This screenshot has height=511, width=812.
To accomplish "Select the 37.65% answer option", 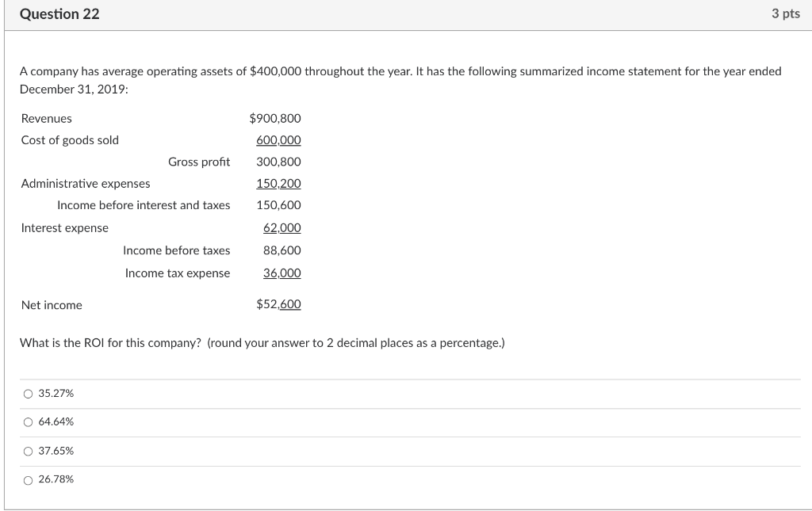I will click(27, 451).
